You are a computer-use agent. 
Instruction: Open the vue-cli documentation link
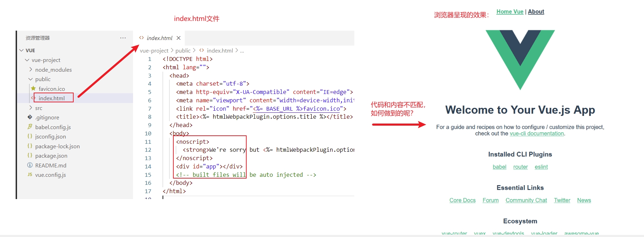pos(537,134)
